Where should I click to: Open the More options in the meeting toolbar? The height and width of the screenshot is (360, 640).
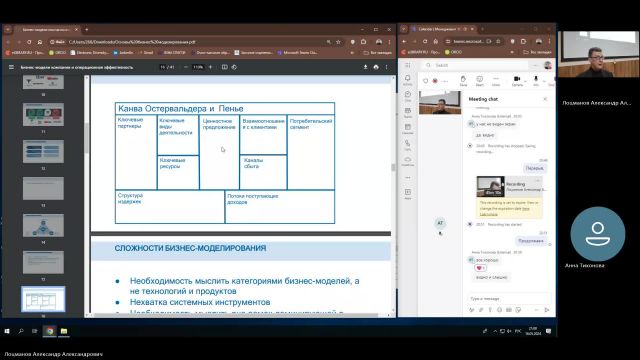click(496, 80)
